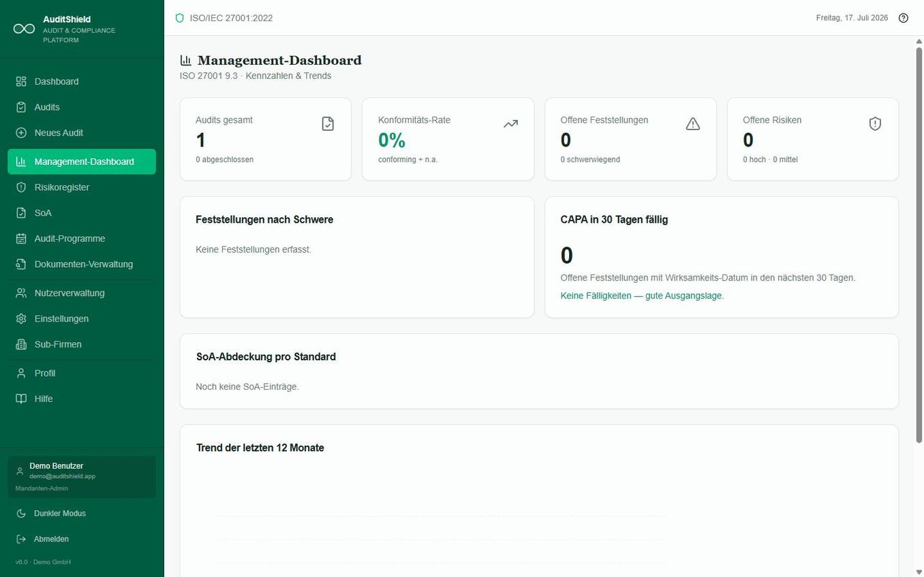Click the moon icon for Dunkler Modus
Image resolution: width=924 pixels, height=577 pixels.
(21, 513)
